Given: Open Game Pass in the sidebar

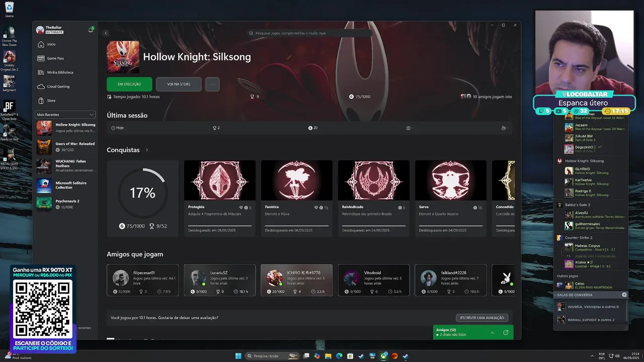Looking at the screenshot, I should point(65,58).
